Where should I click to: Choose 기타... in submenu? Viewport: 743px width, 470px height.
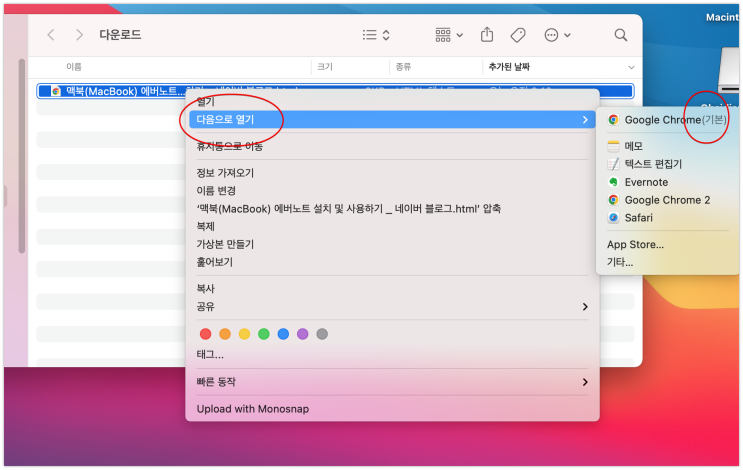coord(620,262)
